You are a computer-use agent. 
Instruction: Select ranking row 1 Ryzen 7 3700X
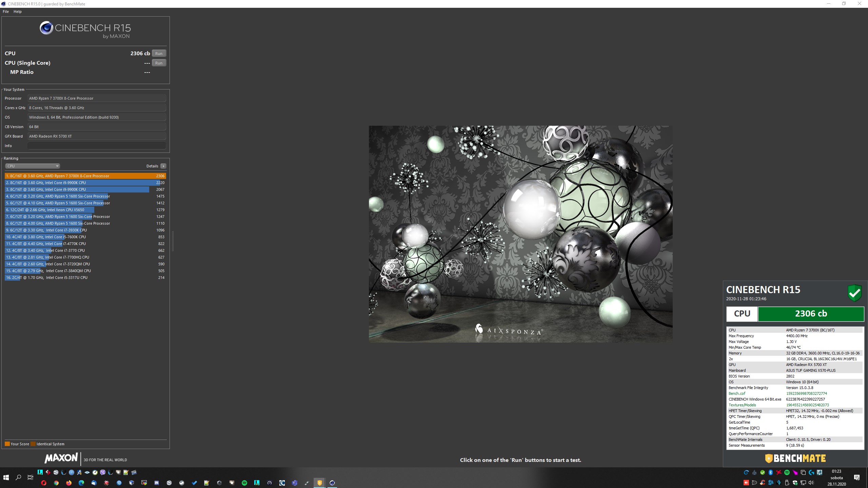point(85,176)
